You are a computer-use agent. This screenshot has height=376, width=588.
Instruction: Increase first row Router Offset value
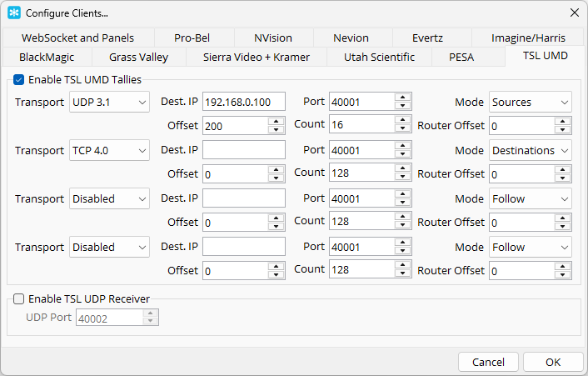[562, 121]
